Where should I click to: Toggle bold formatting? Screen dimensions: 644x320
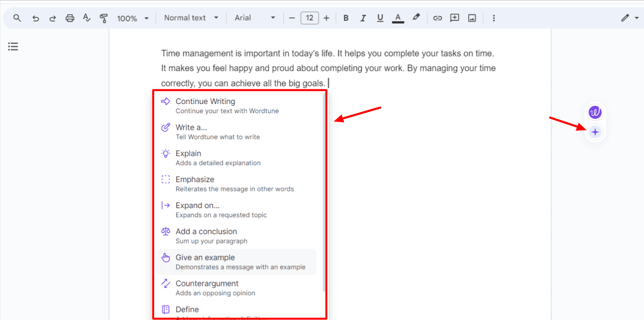click(346, 18)
